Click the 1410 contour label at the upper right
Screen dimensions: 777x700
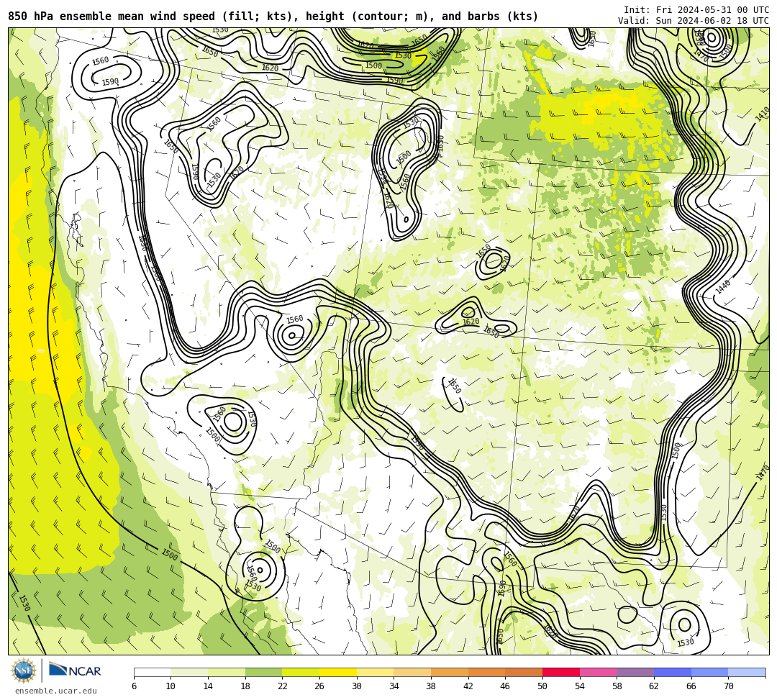(762, 114)
